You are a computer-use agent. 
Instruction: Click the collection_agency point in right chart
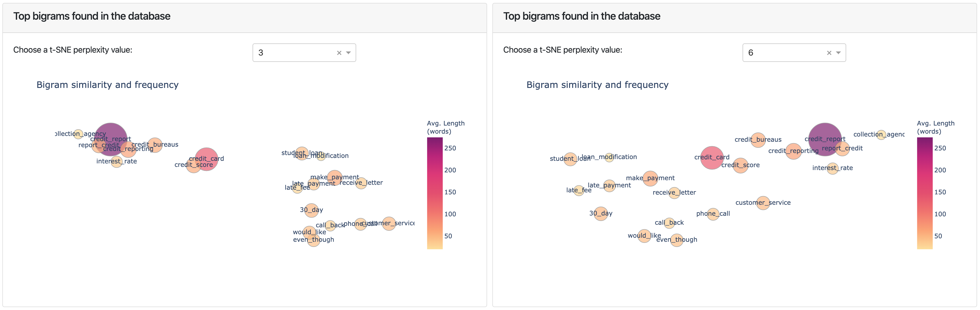click(x=882, y=135)
